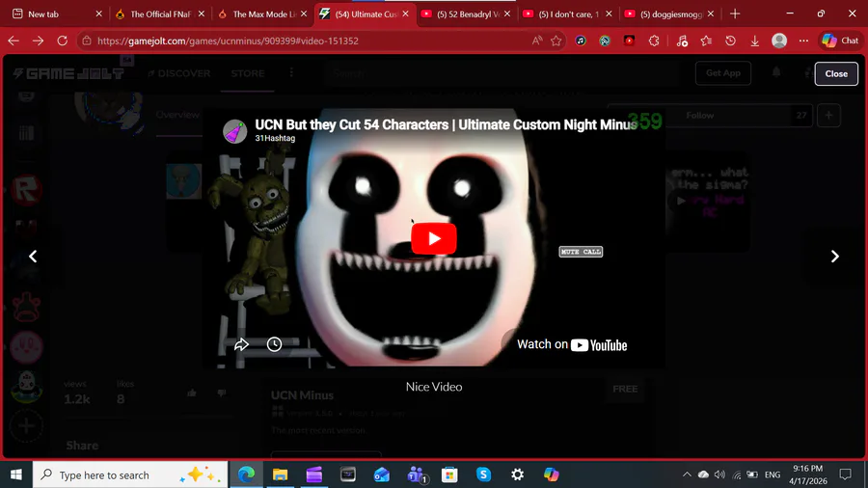Open the Favorites list icon
This screenshot has height=488, width=868.
[x=706, y=41]
